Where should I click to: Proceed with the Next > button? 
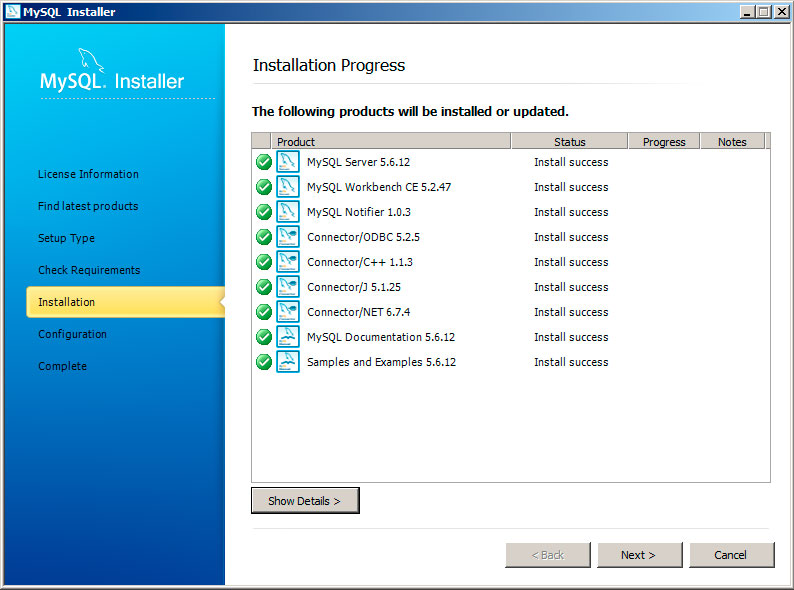(640, 555)
